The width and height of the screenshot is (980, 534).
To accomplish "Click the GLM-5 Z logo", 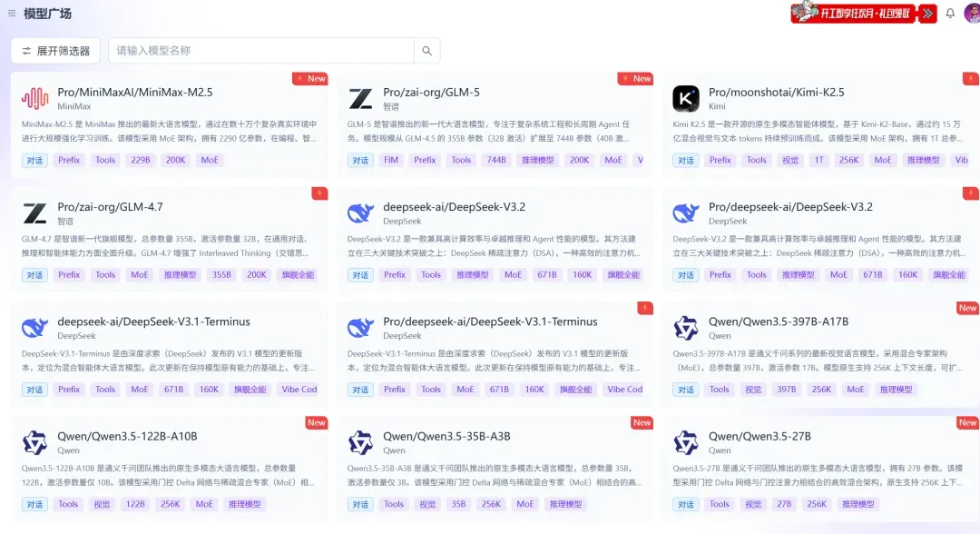I will click(x=360, y=98).
